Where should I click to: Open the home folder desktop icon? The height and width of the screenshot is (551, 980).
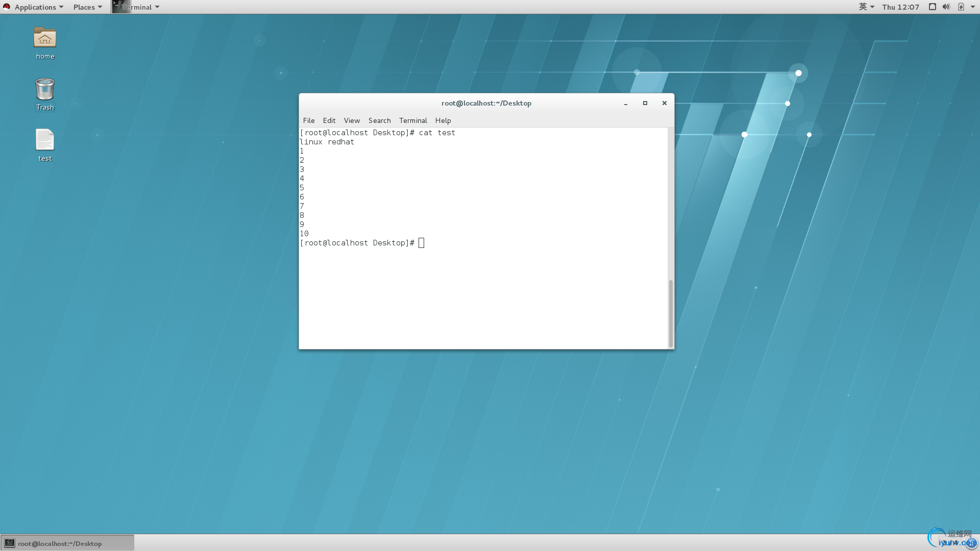(45, 43)
